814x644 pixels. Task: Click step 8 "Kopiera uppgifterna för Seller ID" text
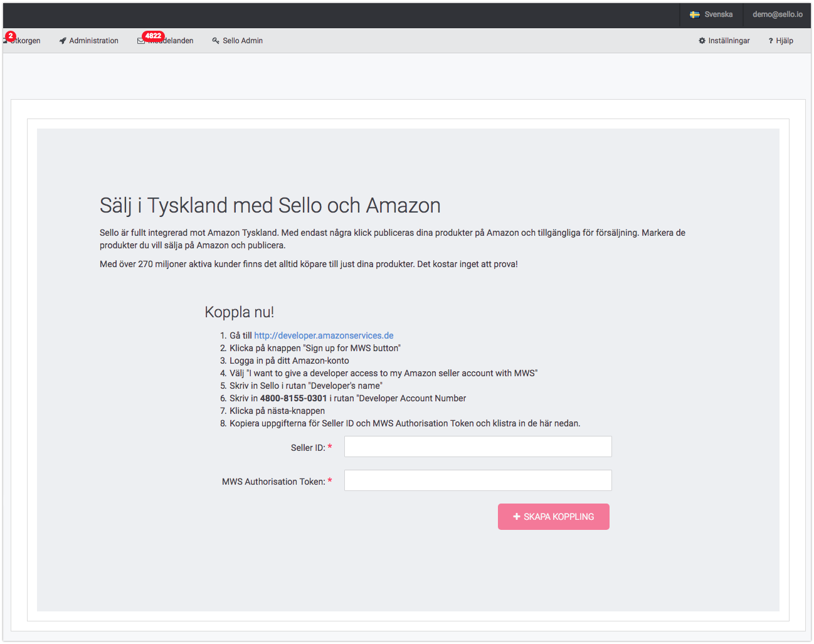(x=405, y=423)
